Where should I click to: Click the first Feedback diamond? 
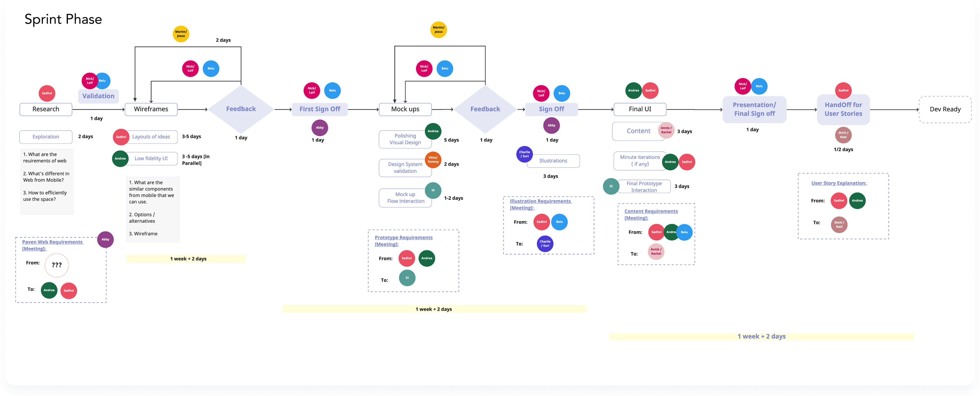[x=241, y=109]
